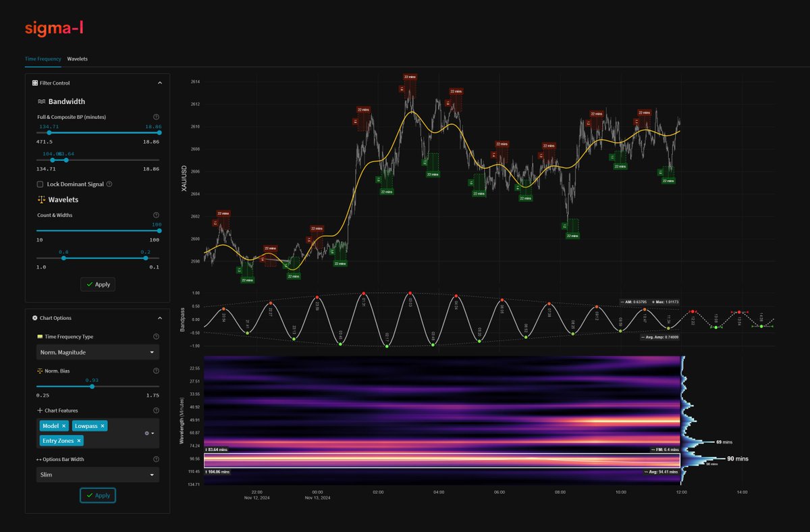The image size is (810, 532).
Task: Click the Full BP slider 134.71 handle
Action: coord(49,133)
